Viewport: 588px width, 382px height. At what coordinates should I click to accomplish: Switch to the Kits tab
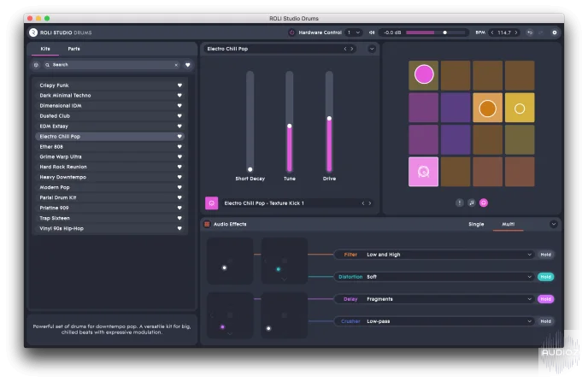[45, 49]
